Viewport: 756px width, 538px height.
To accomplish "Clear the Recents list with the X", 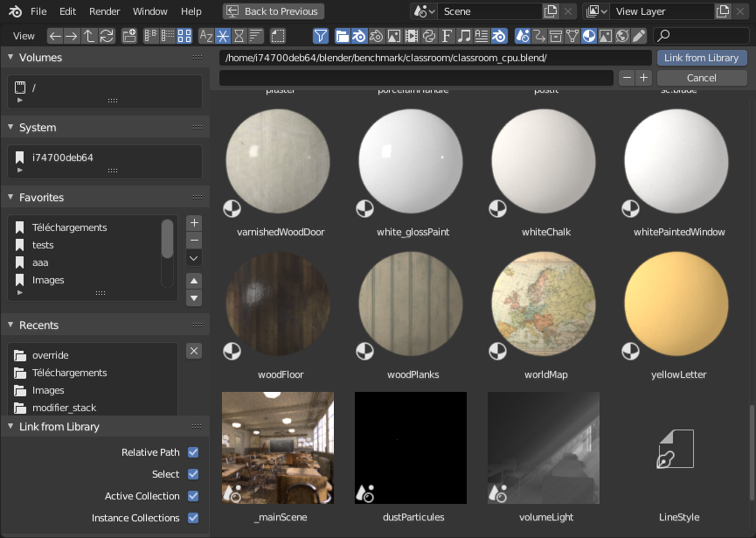I will click(x=194, y=351).
